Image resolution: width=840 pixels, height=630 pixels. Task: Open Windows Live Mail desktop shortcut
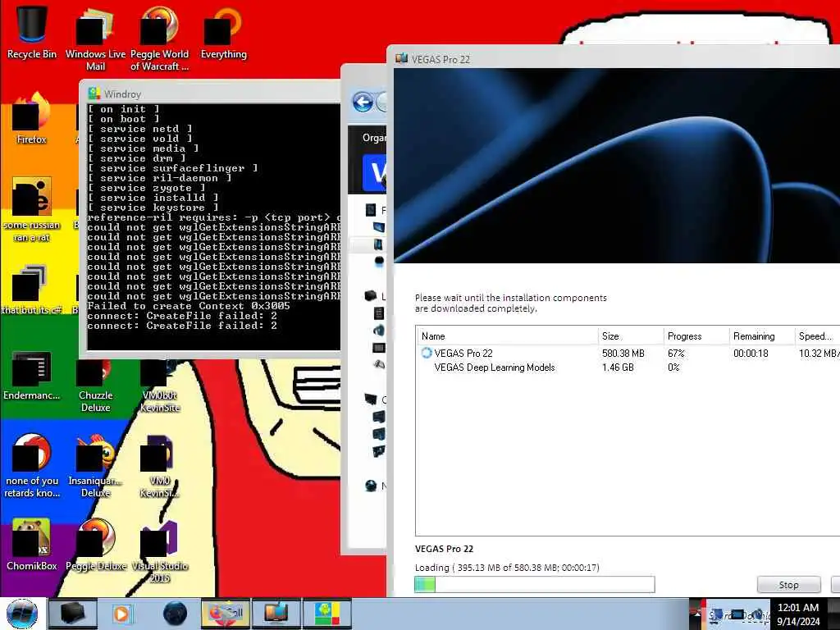95,38
